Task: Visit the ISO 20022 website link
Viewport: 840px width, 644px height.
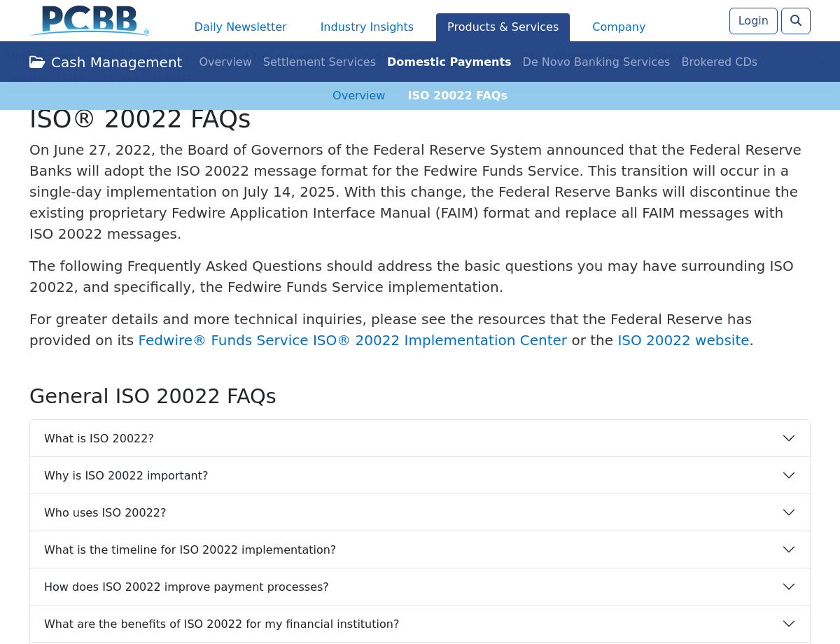Action: click(683, 341)
